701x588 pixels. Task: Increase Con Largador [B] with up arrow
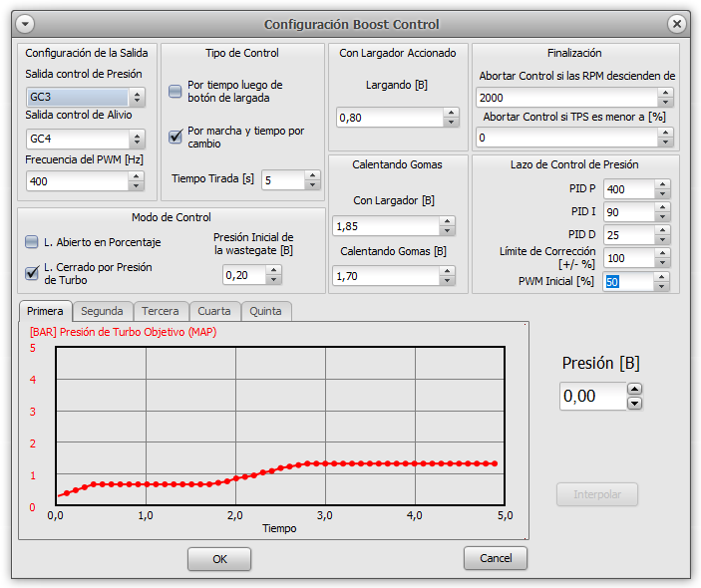pos(447,221)
